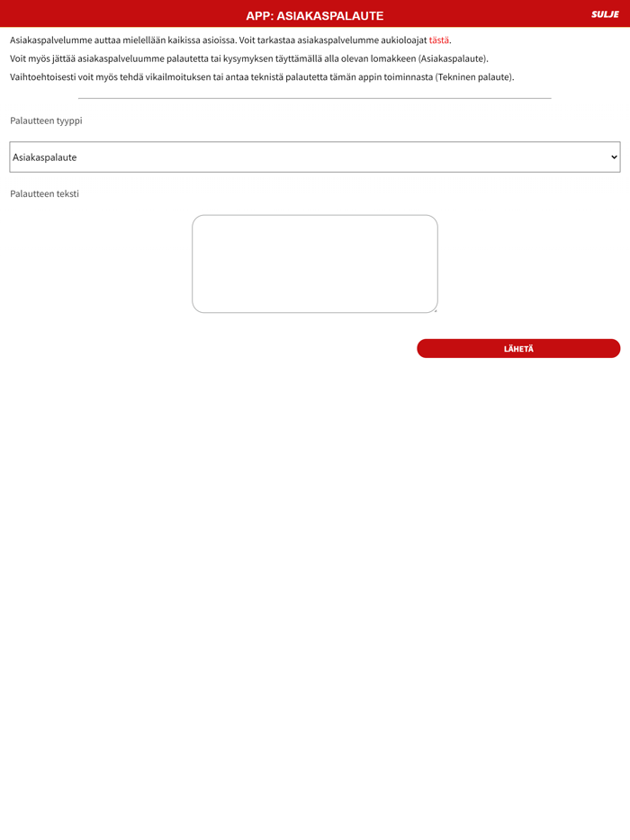Open the Palautteen tyyppi combo box
The height and width of the screenshot is (840, 630).
pos(315,157)
